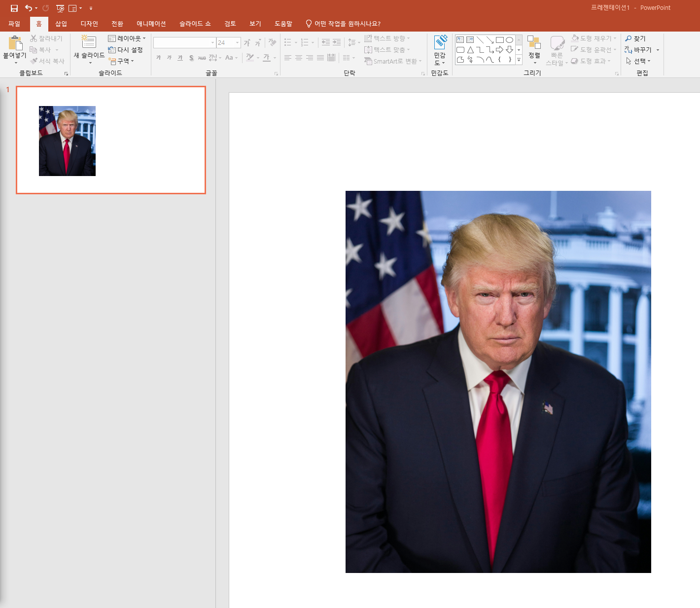The image size is (700, 608).
Task: Select the Line shape in shapes gallery
Action: pyautogui.click(x=480, y=40)
